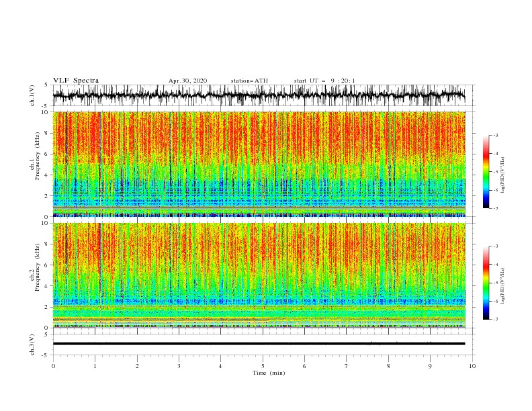Click the time axis tick label "1"
Viewport: 532px width, 411px height.
click(95, 366)
